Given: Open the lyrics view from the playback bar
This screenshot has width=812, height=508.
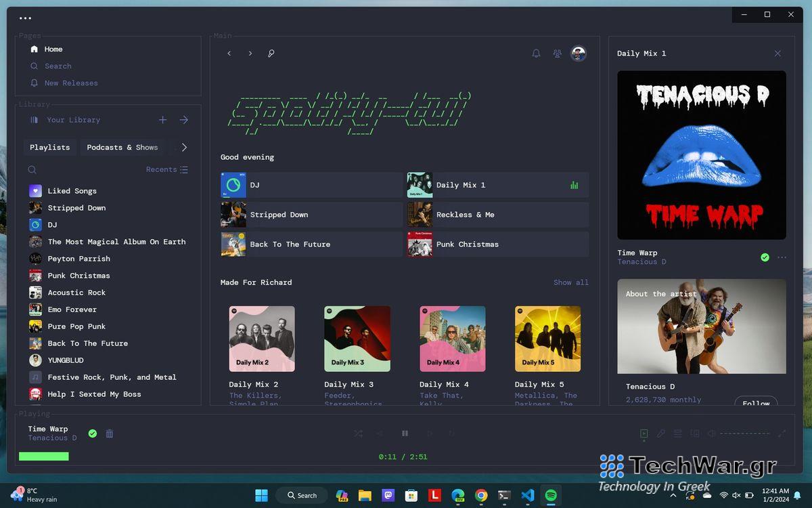Looking at the screenshot, I should (660, 433).
